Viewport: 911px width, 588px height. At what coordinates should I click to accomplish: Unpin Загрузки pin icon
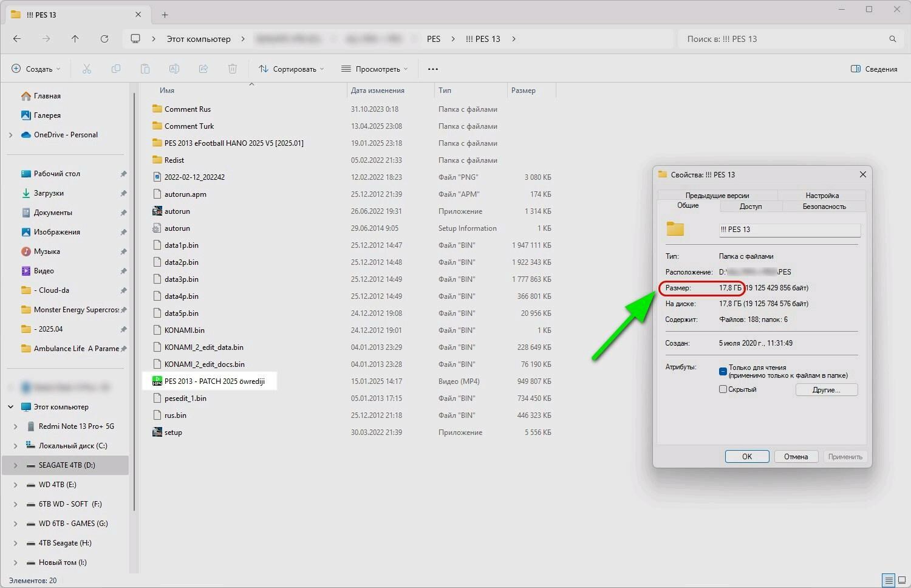tap(123, 193)
